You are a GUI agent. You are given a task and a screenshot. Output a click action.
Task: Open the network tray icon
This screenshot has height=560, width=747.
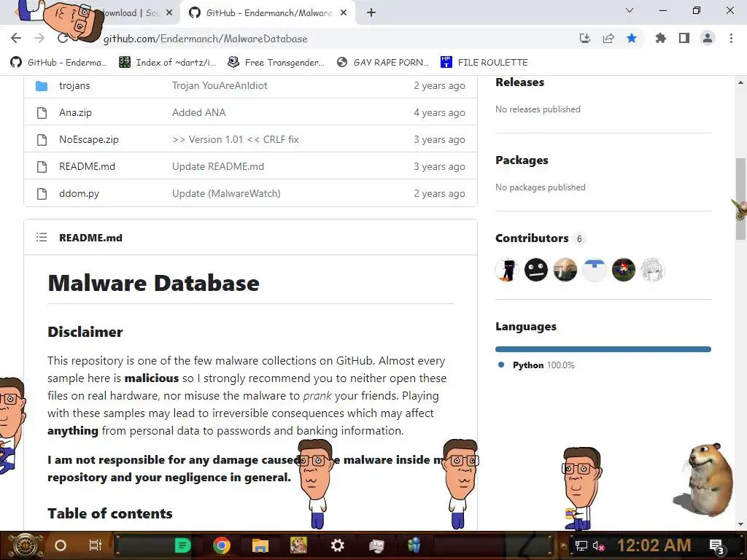click(x=581, y=545)
